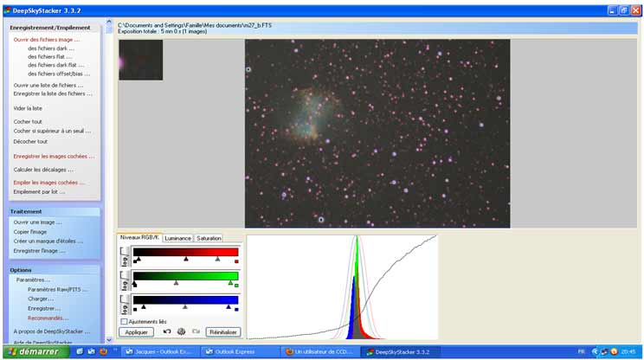The image size is (644, 360).
Task: Click the grayed redo icon beside Réinitialiser
Action: pos(196,331)
